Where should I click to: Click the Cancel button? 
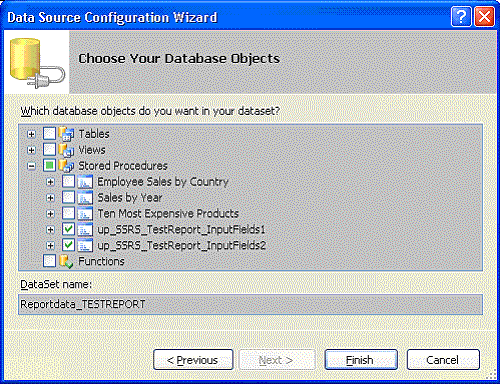(x=443, y=360)
